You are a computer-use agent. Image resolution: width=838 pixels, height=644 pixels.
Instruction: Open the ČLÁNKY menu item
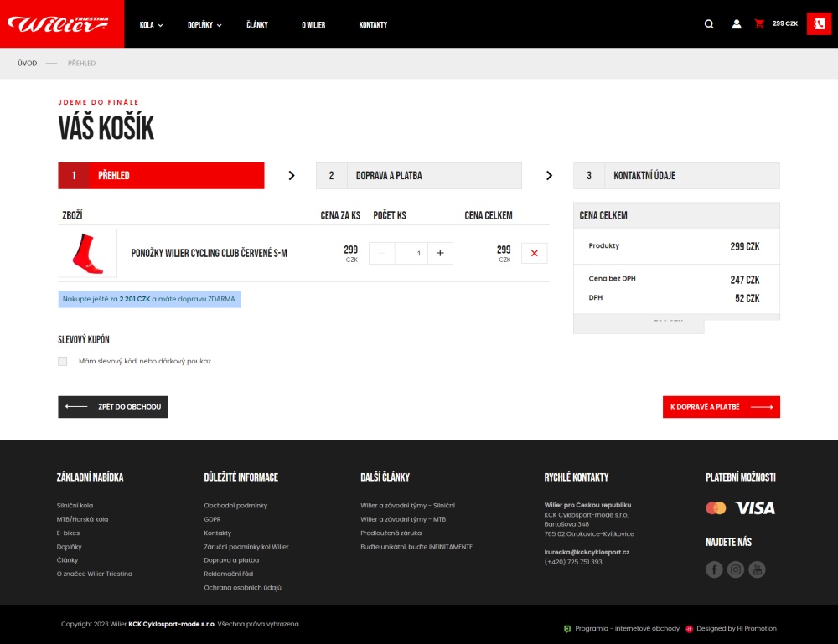pos(257,24)
